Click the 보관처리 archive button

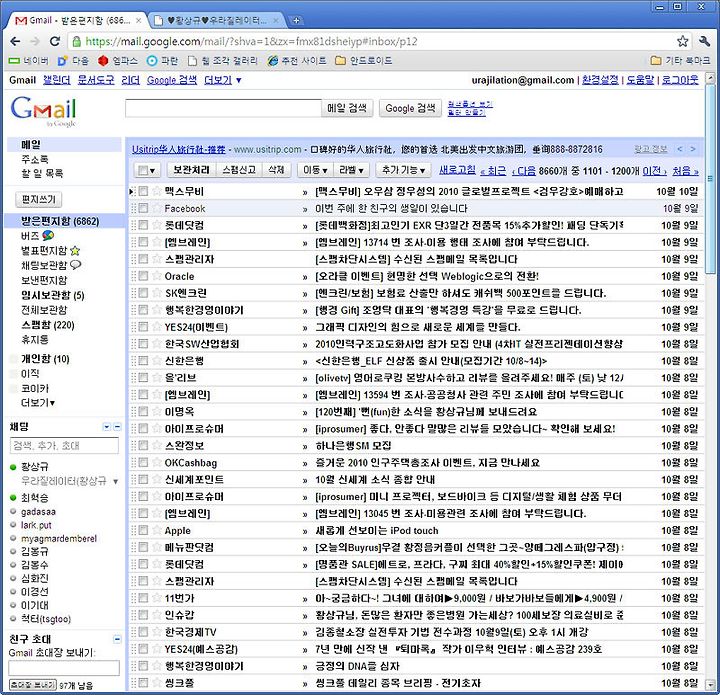click(191, 170)
